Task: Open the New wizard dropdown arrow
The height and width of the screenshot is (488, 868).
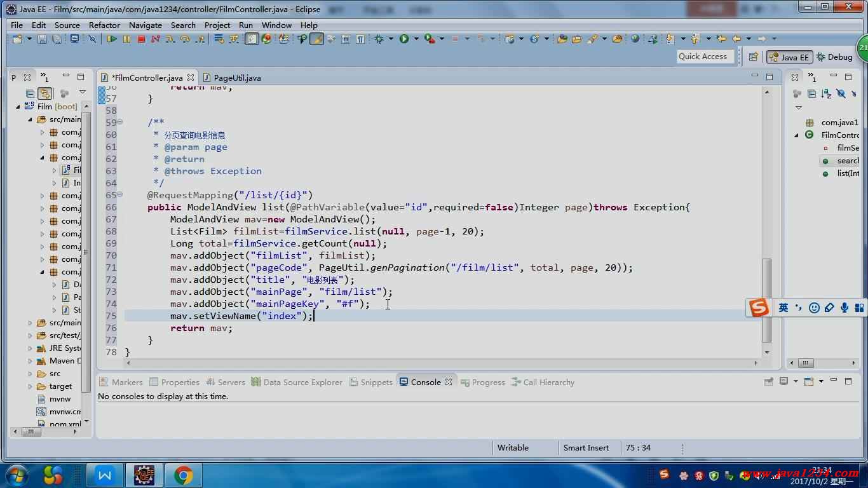Action: pyautogui.click(x=29, y=39)
